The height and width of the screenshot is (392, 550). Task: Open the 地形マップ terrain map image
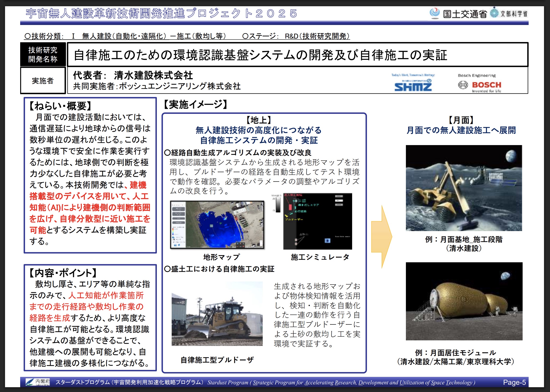point(217,225)
